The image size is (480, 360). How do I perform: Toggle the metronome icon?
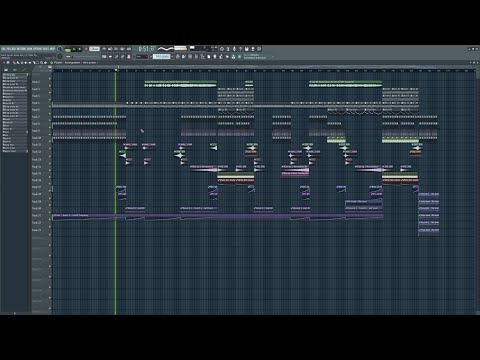[x=104, y=49]
